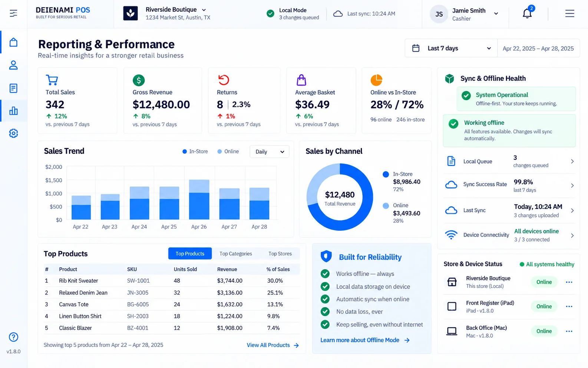
Task: Open the notifications bell icon
Action: pyautogui.click(x=527, y=14)
